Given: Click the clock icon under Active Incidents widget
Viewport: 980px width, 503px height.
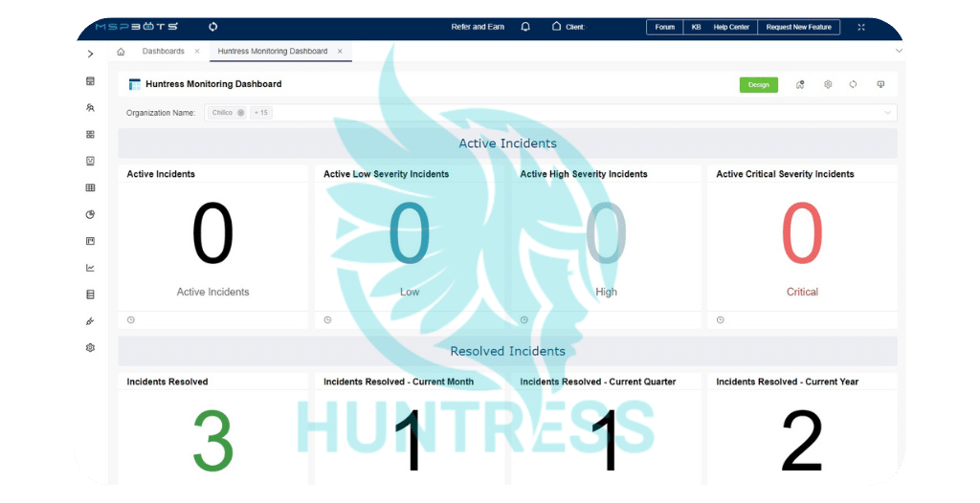Looking at the screenshot, I should [130, 320].
